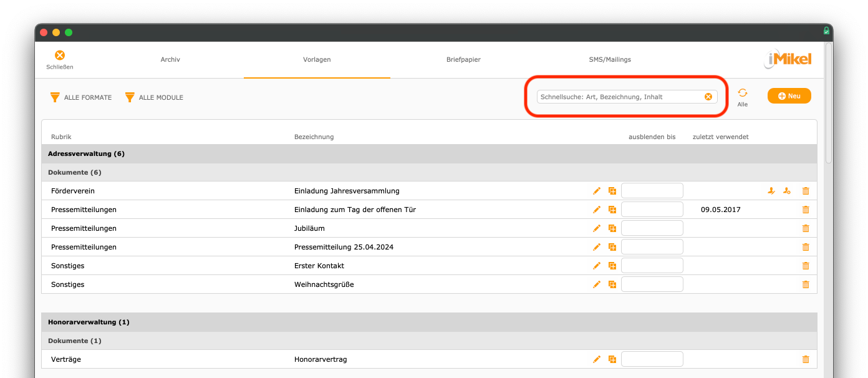Switch to the Briefpapier tab
The width and height of the screenshot is (868, 378).
(x=463, y=60)
